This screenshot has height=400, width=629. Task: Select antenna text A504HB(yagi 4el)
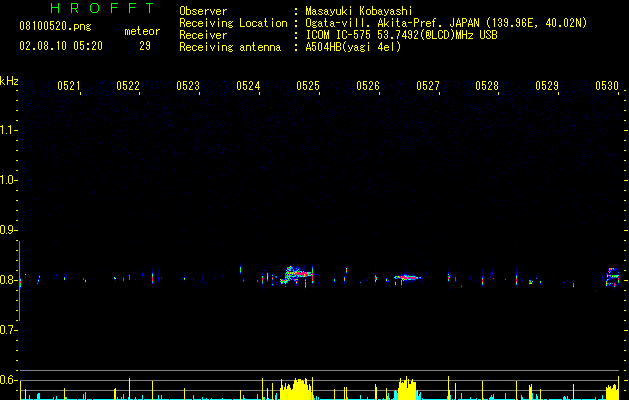[x=353, y=47]
